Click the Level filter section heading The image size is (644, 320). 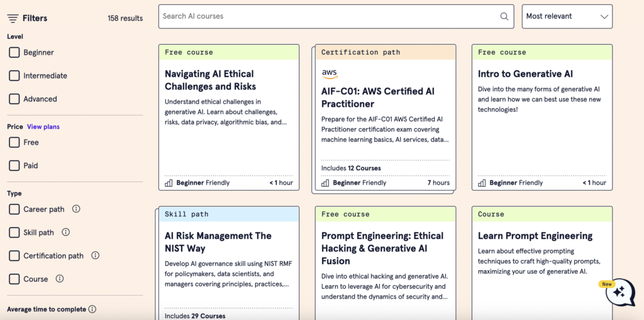pos(15,36)
